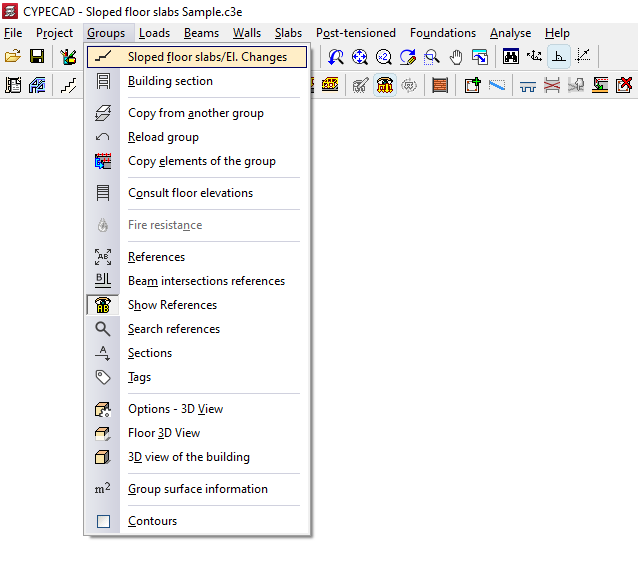
Task: Click the greyed circular arrows toolbar icon
Action: (x=409, y=85)
